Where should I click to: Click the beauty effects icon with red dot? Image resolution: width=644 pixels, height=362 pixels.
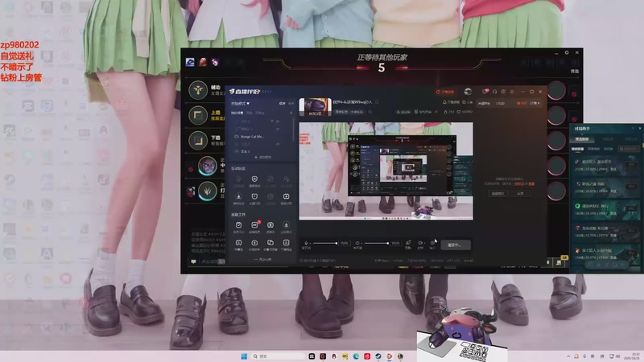[408, 245]
